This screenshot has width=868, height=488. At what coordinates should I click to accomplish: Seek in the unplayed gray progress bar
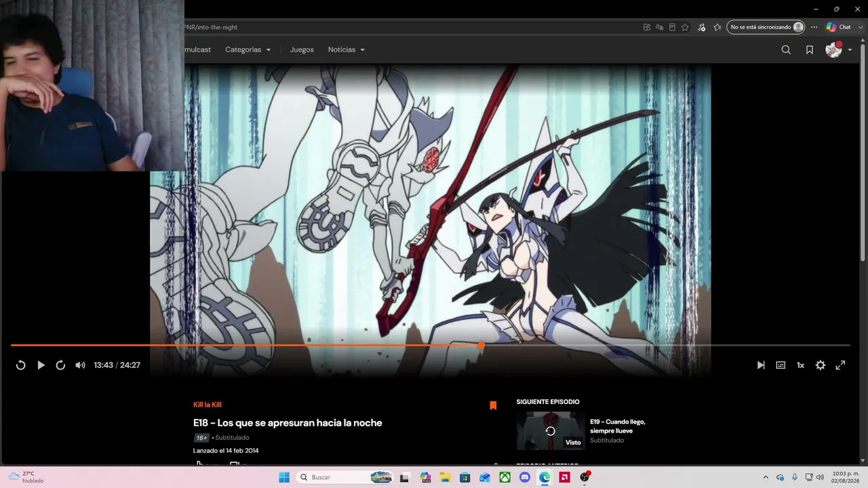(667, 346)
